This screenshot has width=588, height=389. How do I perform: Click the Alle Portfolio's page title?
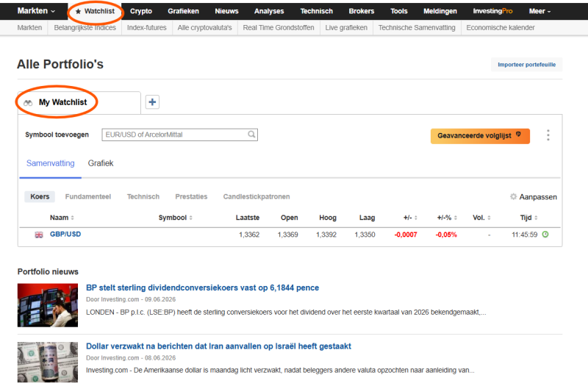(x=60, y=64)
